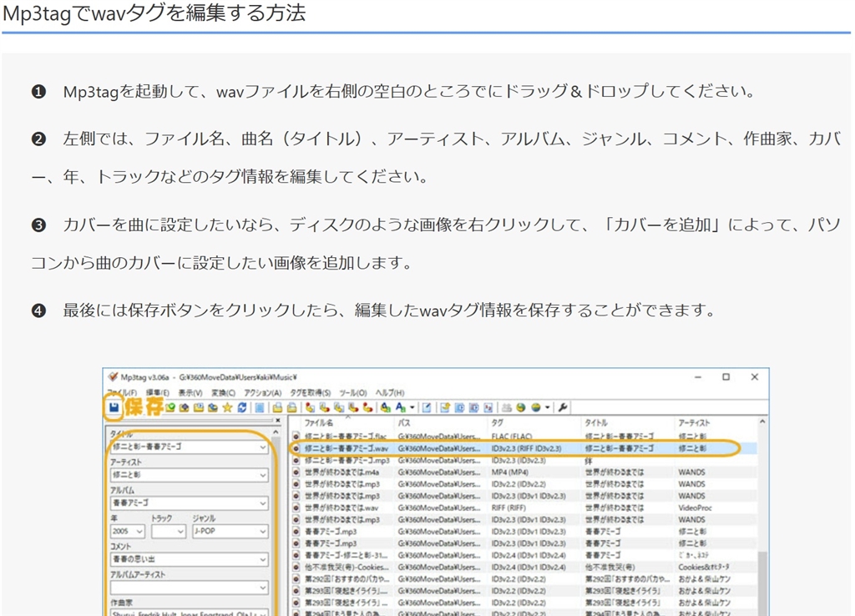The height and width of the screenshot is (616, 855).
Task: Open the ヘルプ(H) menu
Action: (389, 392)
